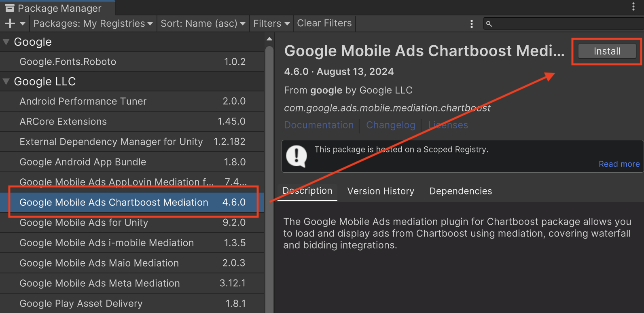The image size is (644, 313).
Task: Click the Read more link
Action: coord(619,164)
